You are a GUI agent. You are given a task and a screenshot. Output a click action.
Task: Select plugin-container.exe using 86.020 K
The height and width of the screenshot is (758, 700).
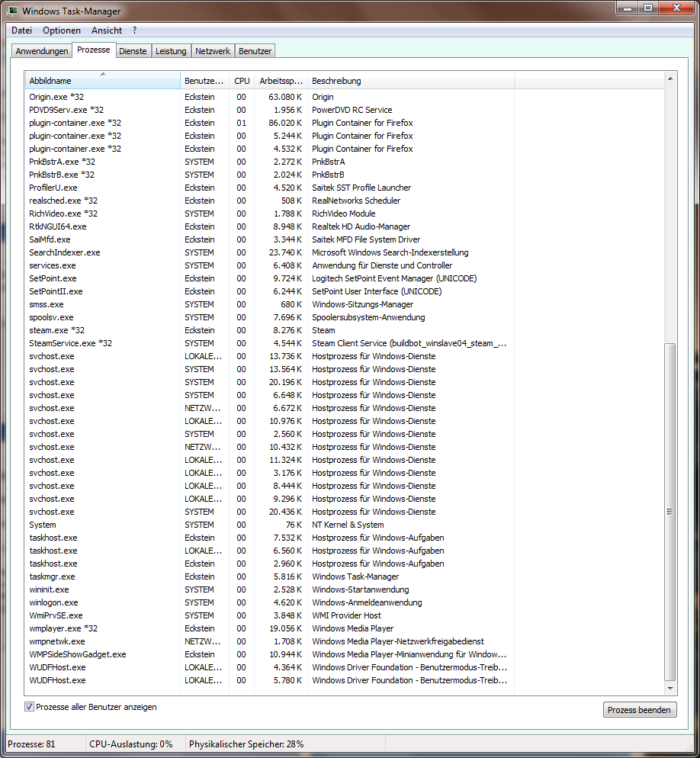[x=269, y=123]
